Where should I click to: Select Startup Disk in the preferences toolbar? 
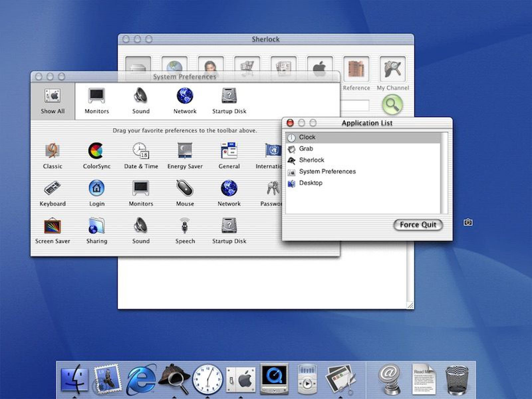[229, 98]
